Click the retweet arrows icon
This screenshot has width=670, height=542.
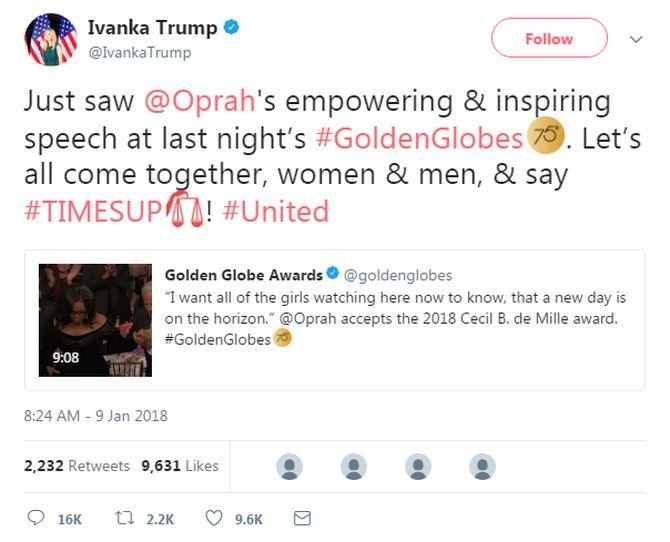pyautogui.click(x=125, y=518)
